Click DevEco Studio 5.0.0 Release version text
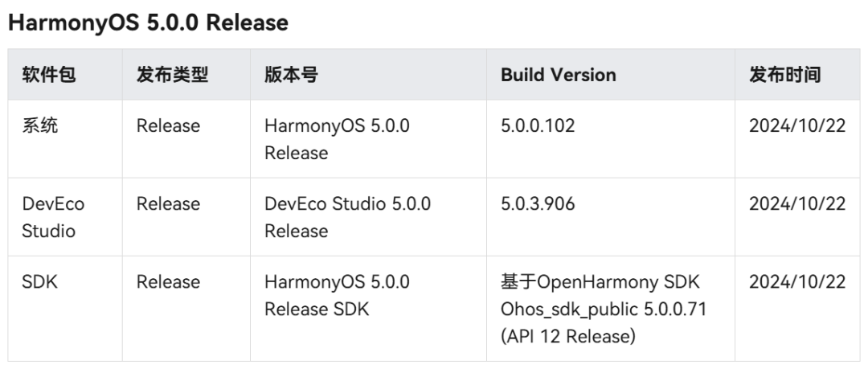Viewport: 868px width, 373px height. (x=348, y=217)
